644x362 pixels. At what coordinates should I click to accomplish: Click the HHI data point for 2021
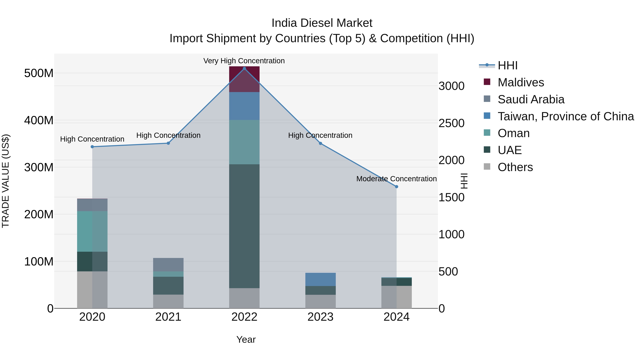pos(168,143)
